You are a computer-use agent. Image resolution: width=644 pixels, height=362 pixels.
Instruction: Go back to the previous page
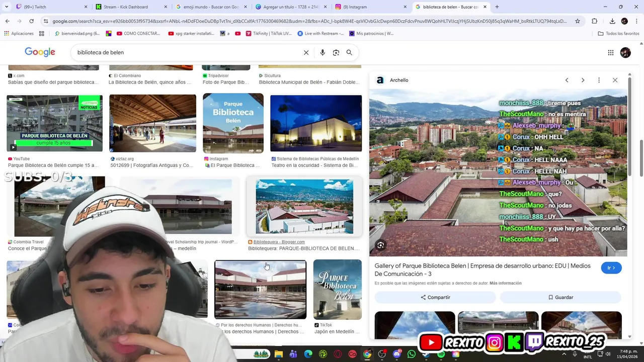pyautogui.click(x=7, y=21)
